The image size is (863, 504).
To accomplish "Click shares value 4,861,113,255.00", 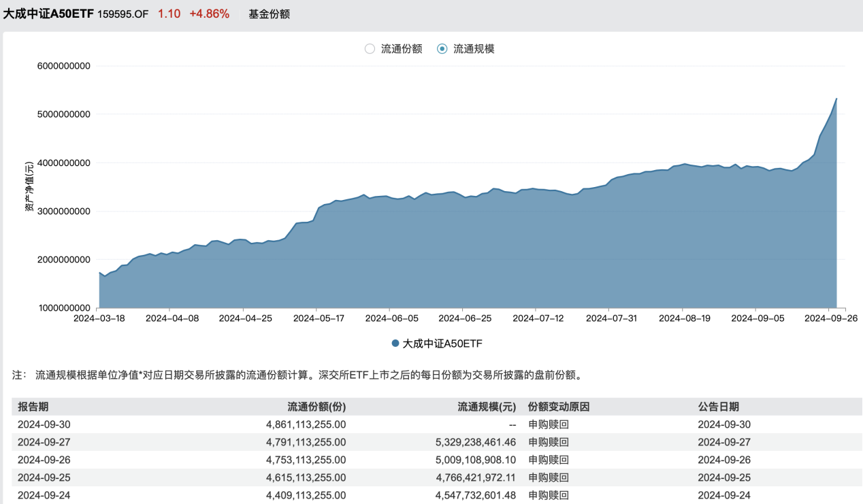I will click(x=306, y=424).
